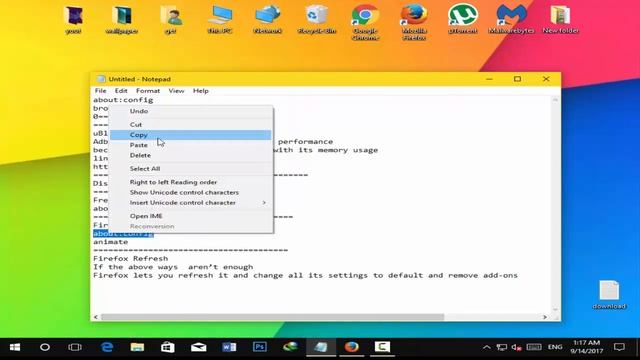The height and width of the screenshot is (360, 640).
Task: Toggle Show Unicode control characters
Action: 191,192
